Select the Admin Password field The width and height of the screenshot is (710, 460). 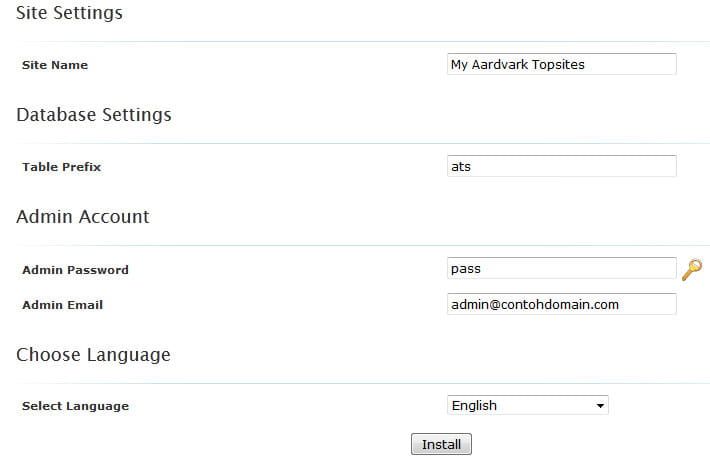[562, 269]
